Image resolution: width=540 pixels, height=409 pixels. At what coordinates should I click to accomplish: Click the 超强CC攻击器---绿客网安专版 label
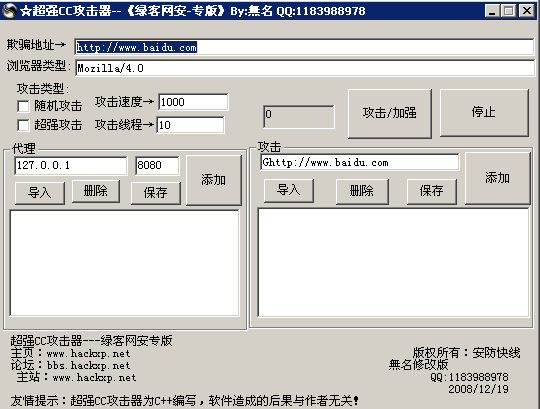[91, 340]
